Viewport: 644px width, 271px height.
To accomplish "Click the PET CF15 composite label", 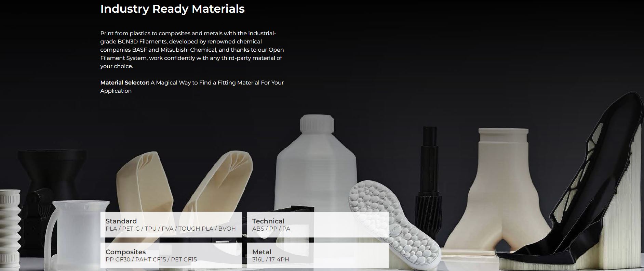I will coord(184,259).
